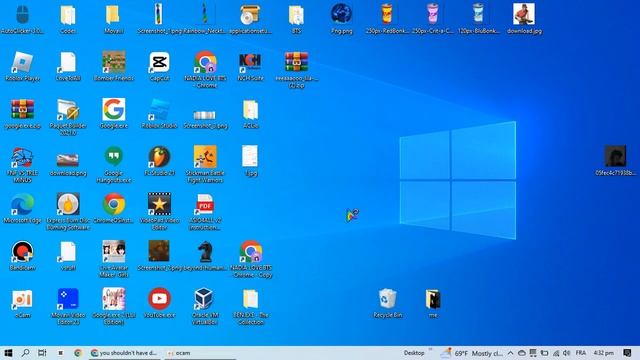Open the notification center icon
The image size is (640, 360).
627,353
